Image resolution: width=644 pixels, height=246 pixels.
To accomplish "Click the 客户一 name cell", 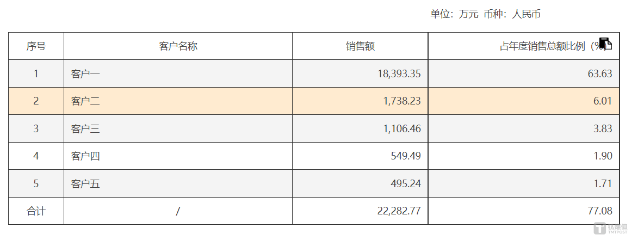I will [178, 73].
